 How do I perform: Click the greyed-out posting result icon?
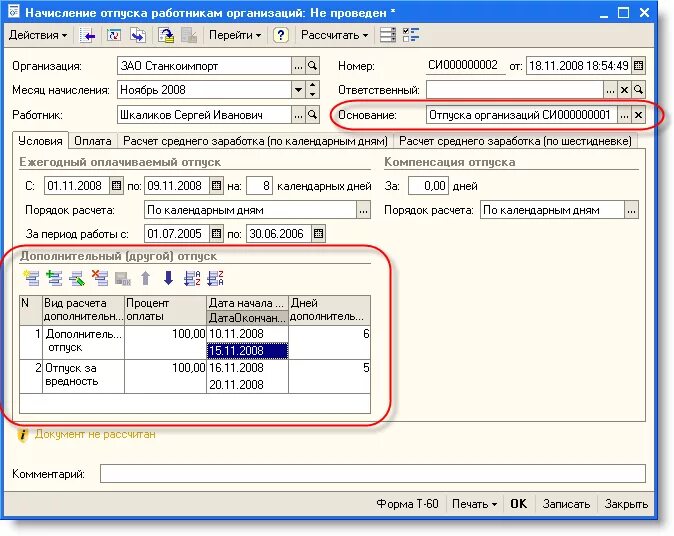(189, 35)
